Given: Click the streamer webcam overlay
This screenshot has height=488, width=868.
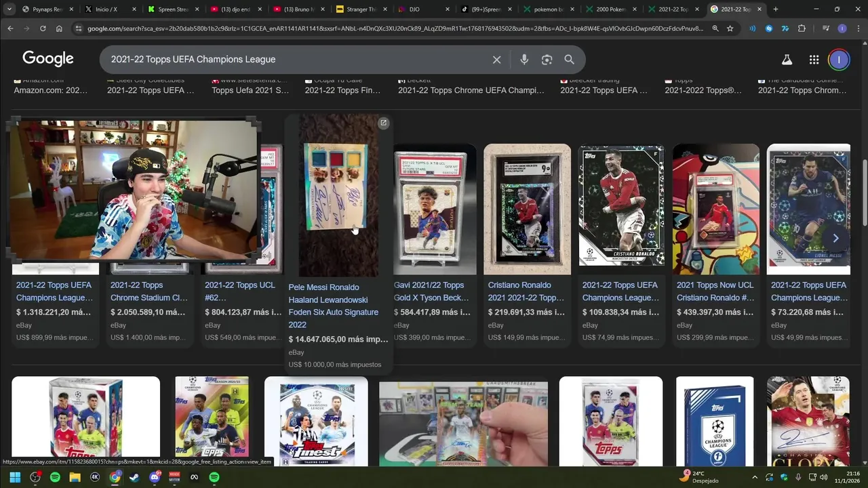Looking at the screenshot, I should coord(133,190).
